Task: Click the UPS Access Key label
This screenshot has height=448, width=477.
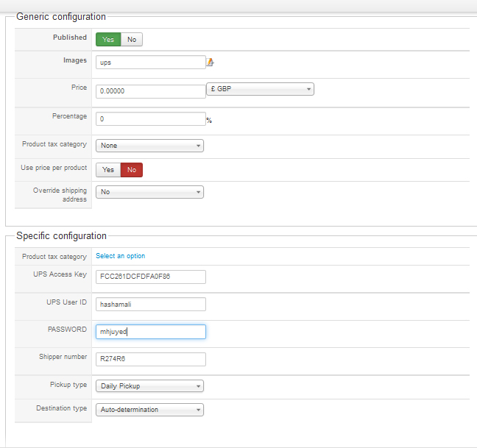Action: [55, 274]
